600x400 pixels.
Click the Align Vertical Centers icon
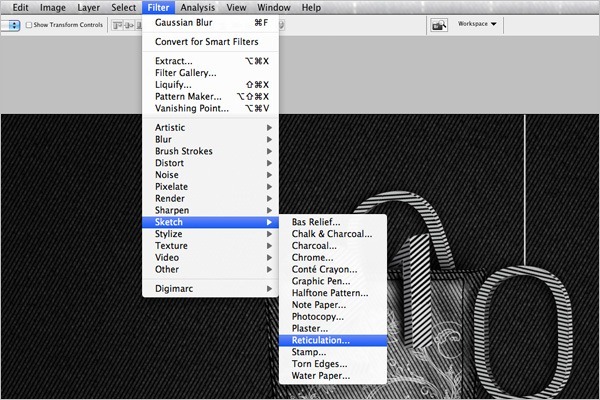129,25
